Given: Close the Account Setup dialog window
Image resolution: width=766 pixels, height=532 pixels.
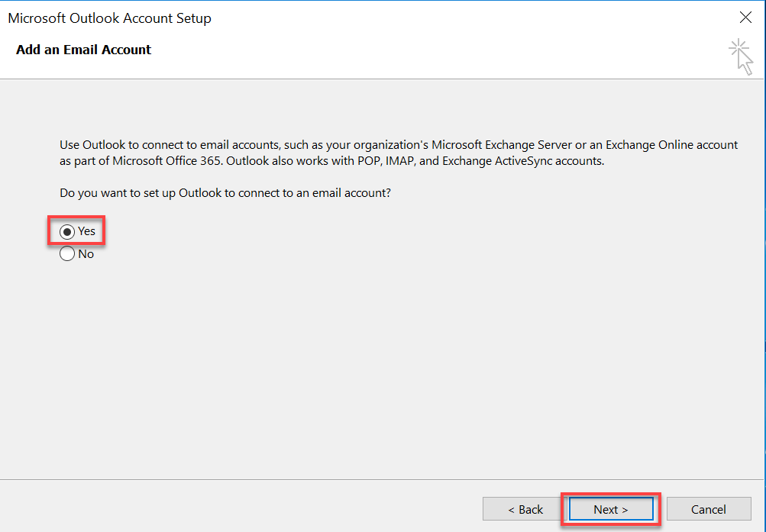Looking at the screenshot, I should pyautogui.click(x=745, y=18).
